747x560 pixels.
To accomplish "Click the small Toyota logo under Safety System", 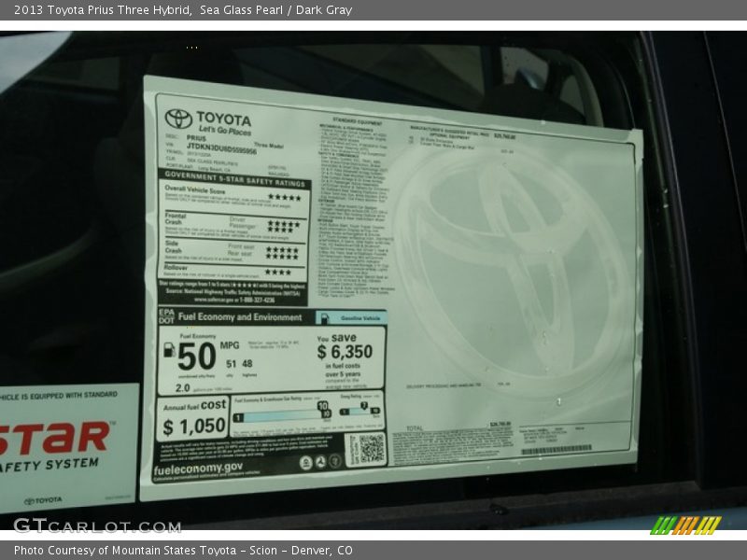I will pyautogui.click(x=43, y=500).
